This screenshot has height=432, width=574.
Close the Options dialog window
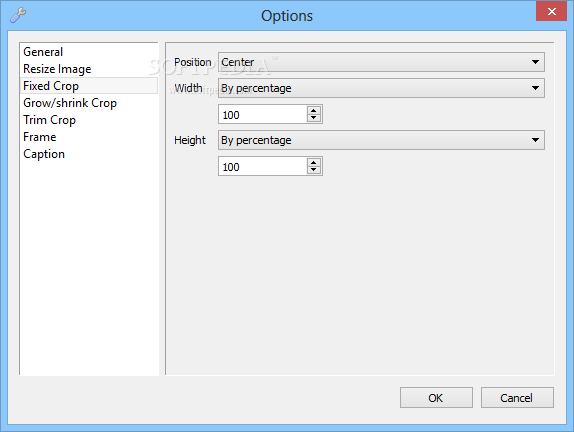551,11
